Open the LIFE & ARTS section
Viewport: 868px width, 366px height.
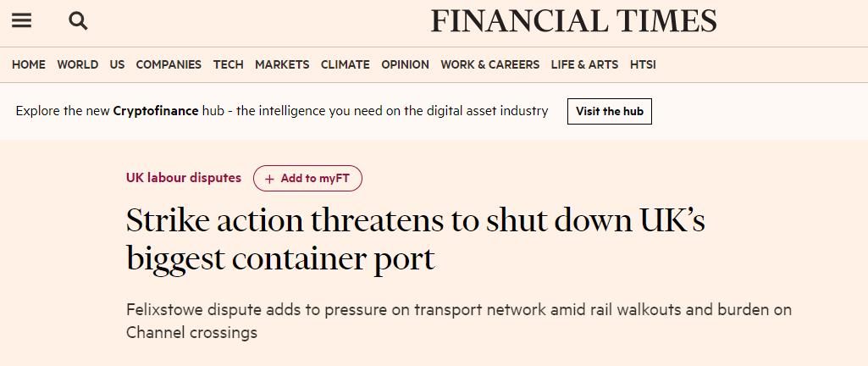584,64
